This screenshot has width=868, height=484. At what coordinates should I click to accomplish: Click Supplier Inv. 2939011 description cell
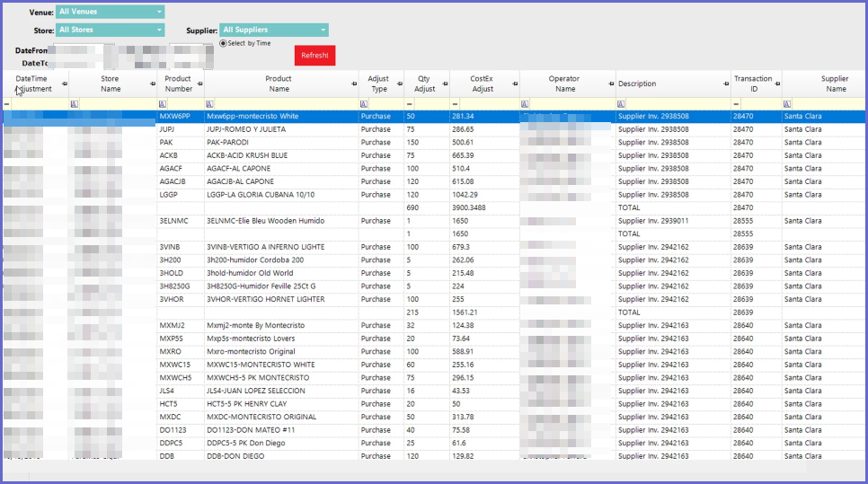pyautogui.click(x=673, y=221)
